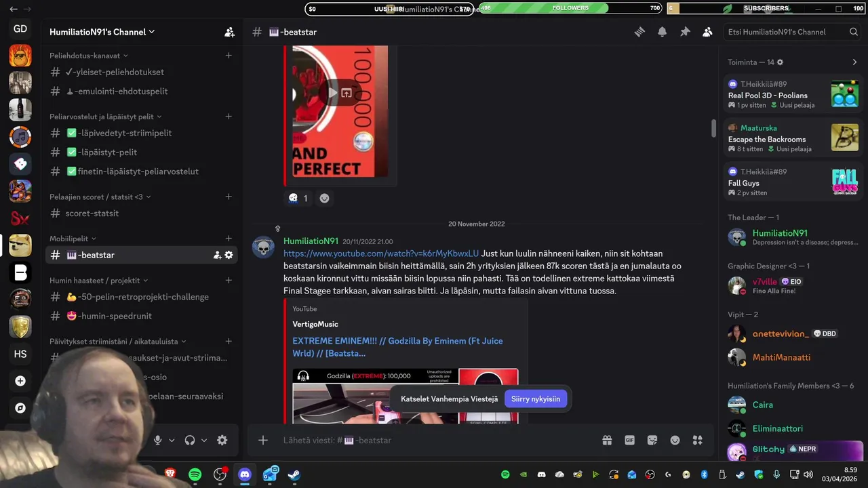The image size is (868, 488).
Task: Open the emoji picker in message bar
Action: 675,440
